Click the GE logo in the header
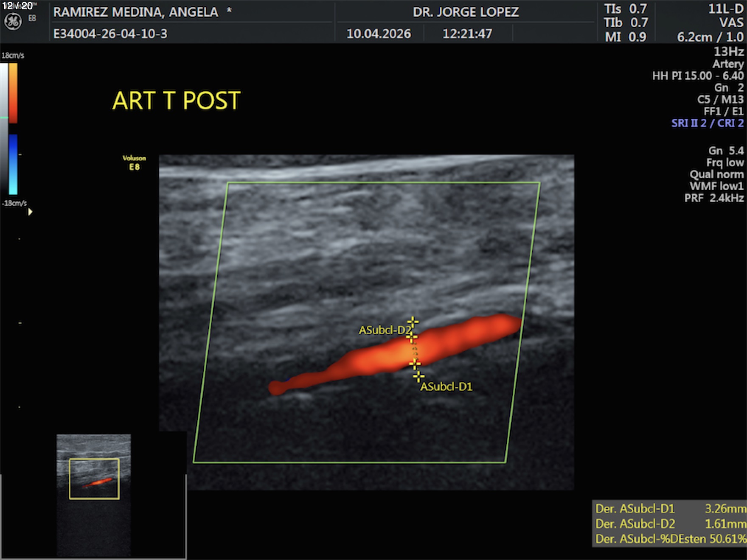Image resolution: width=747 pixels, height=560 pixels. click(13, 21)
